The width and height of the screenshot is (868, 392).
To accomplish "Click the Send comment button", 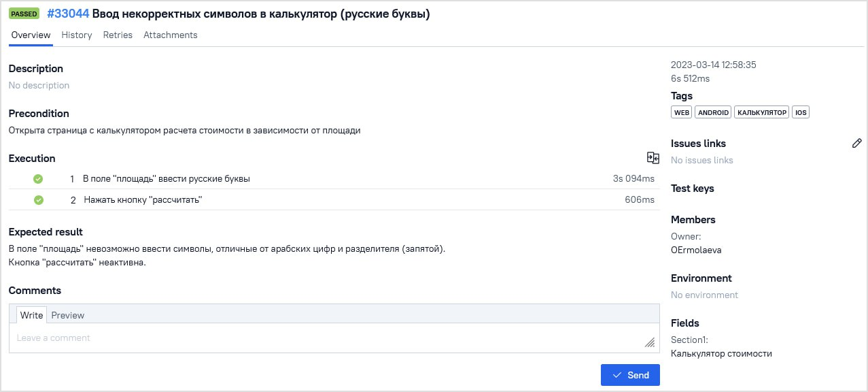I will pyautogui.click(x=630, y=375).
